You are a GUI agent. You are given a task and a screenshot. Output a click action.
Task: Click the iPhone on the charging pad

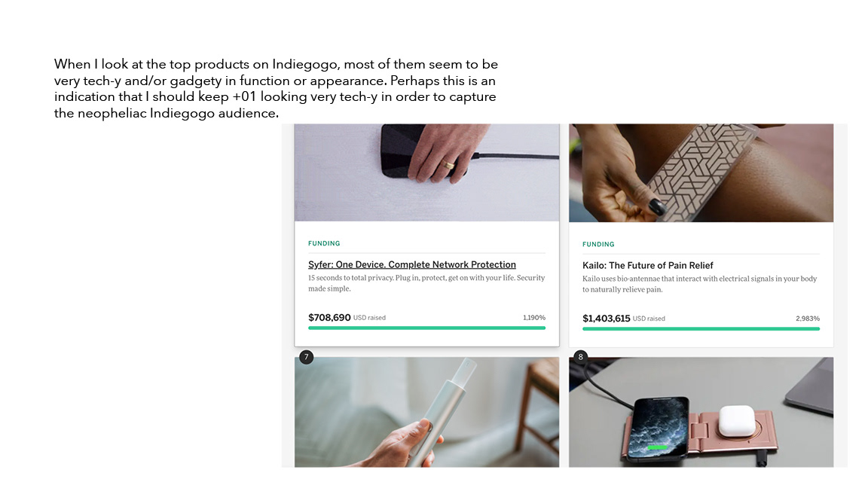pos(659,427)
